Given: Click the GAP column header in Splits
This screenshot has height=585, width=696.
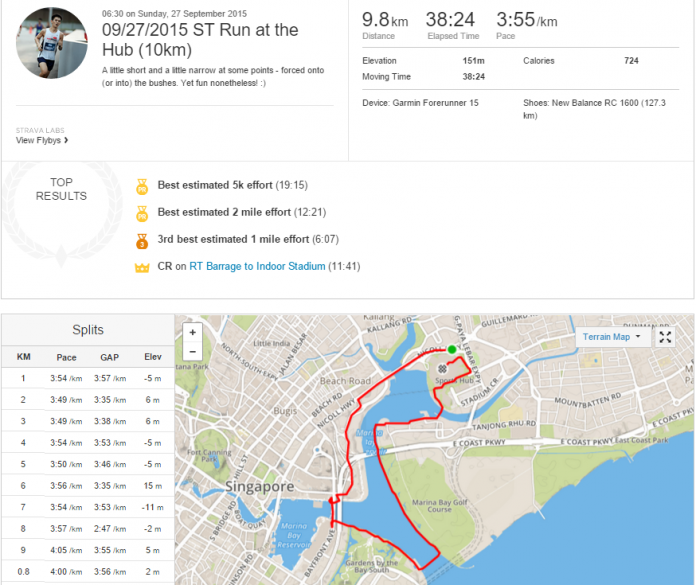Looking at the screenshot, I should [x=109, y=357].
